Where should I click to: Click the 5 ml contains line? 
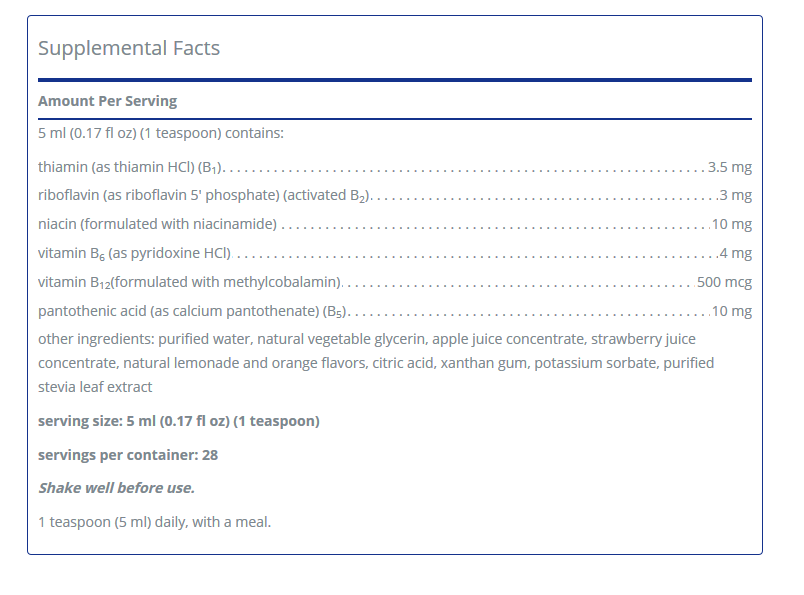(161, 133)
